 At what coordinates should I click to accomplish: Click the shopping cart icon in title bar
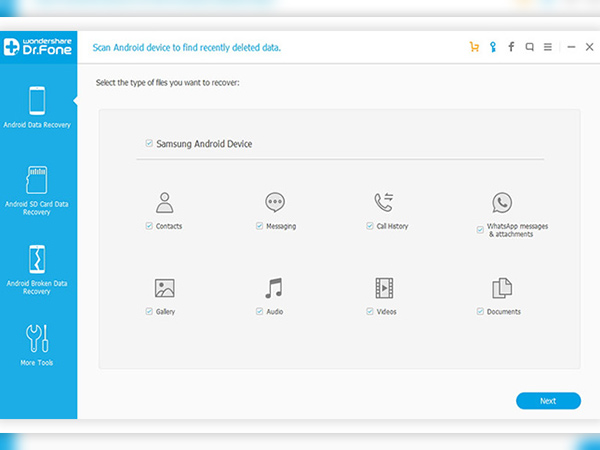[x=474, y=46]
